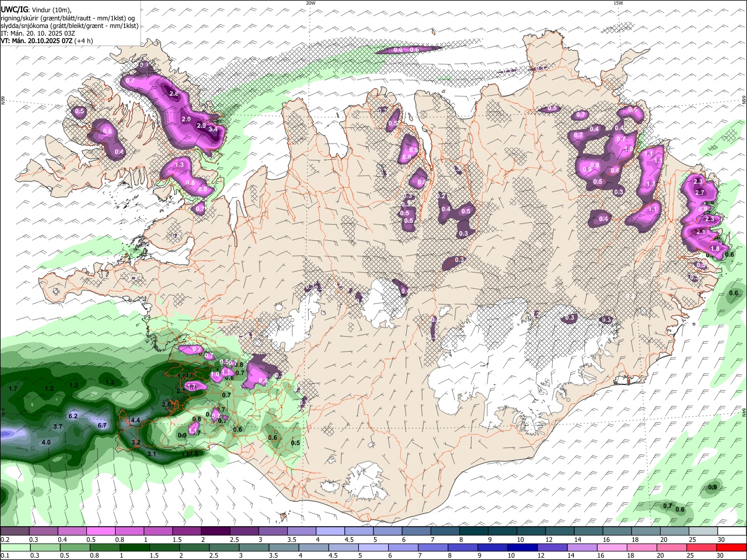The image size is (747, 560).
Task: Click the 'VT: Mán. 20.10.2025 07Z (+4 h)' line
Action: (x=47, y=41)
